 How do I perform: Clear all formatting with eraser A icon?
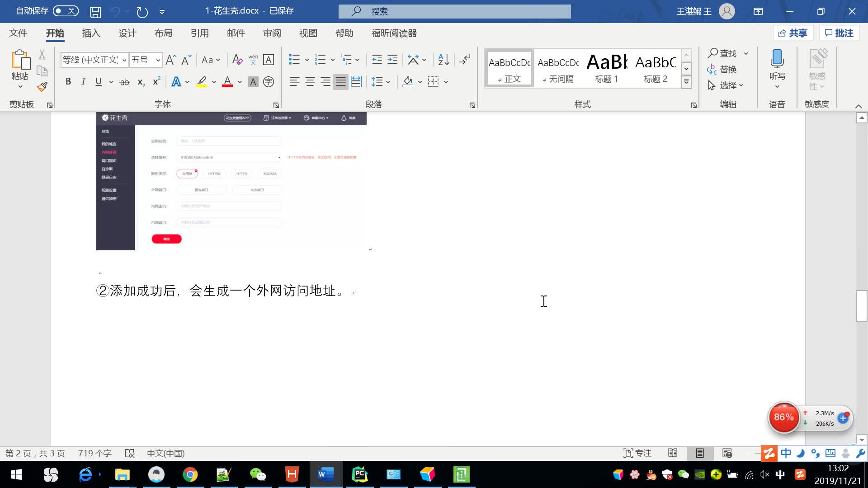[x=237, y=60]
